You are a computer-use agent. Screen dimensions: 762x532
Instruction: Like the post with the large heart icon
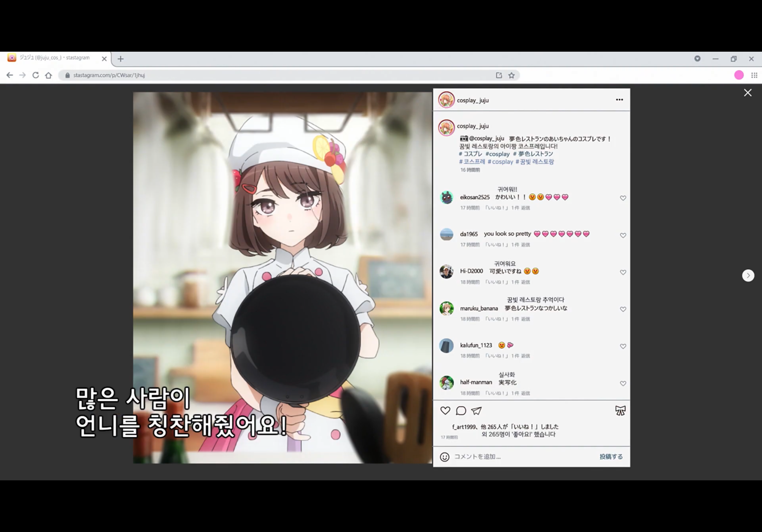pyautogui.click(x=445, y=410)
